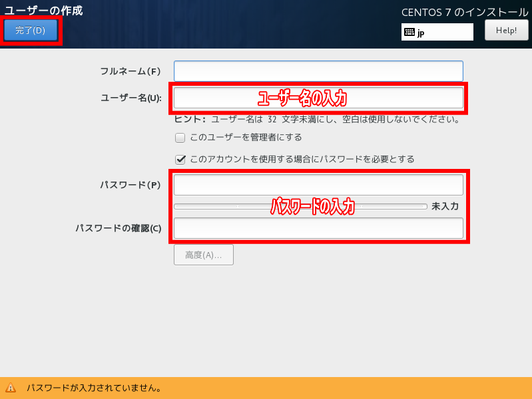Click the パスワード(P) label
The height and width of the screenshot is (399, 532).
coord(131,185)
